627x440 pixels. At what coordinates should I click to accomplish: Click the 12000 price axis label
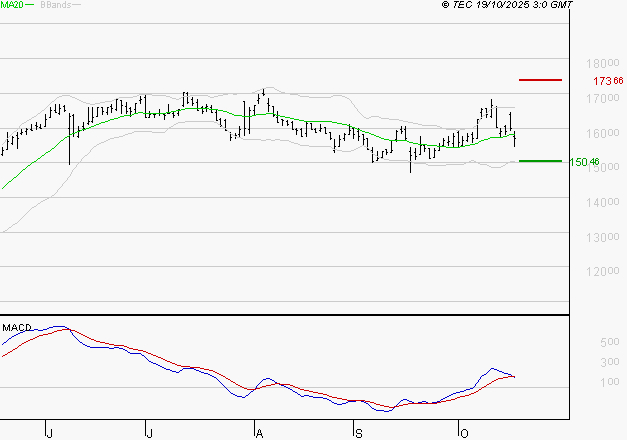(x=603, y=272)
